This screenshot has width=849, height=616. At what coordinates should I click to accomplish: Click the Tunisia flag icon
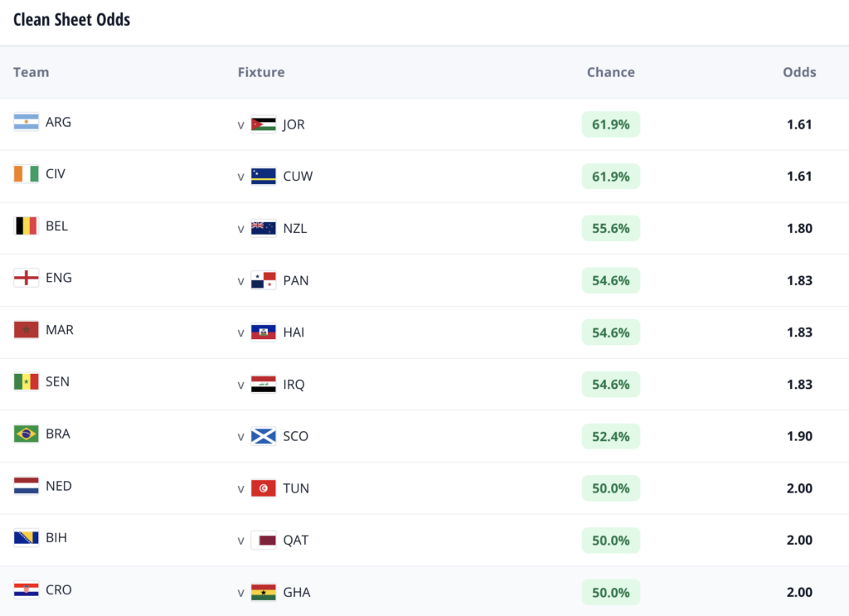263,488
